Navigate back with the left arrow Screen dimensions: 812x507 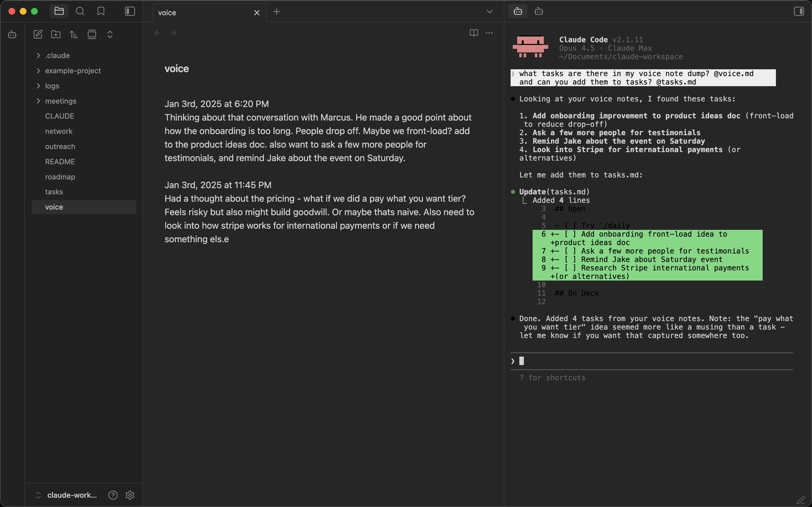tap(157, 32)
